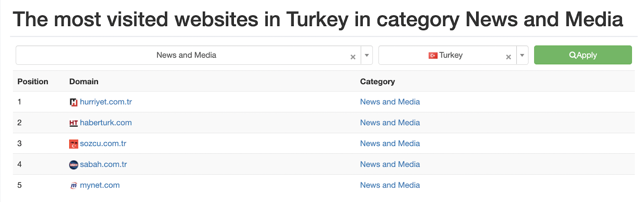Click the mynet.com favicon icon
The image size is (644, 202).
click(x=74, y=186)
